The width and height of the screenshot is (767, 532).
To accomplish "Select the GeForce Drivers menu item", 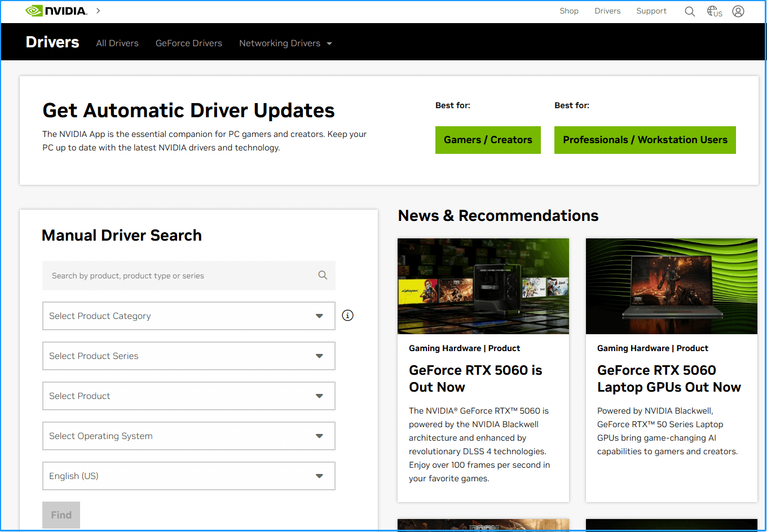I will pyautogui.click(x=189, y=43).
